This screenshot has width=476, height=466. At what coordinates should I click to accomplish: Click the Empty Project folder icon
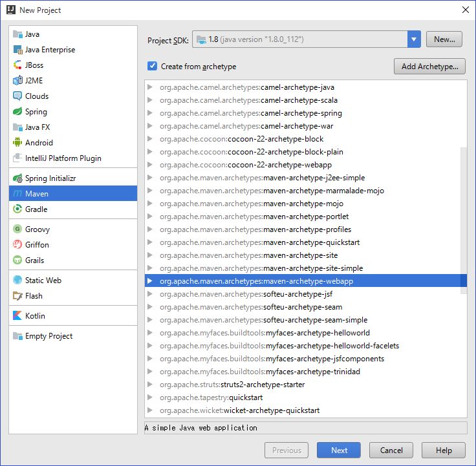pyautogui.click(x=17, y=336)
